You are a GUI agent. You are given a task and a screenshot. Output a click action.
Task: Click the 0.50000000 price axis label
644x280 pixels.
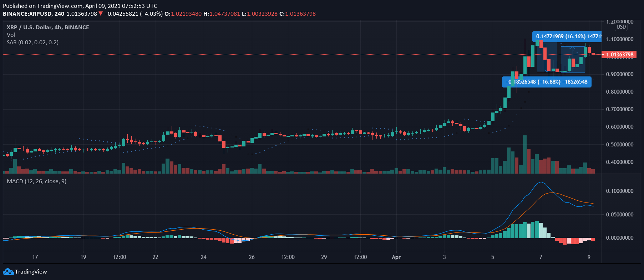(620, 145)
